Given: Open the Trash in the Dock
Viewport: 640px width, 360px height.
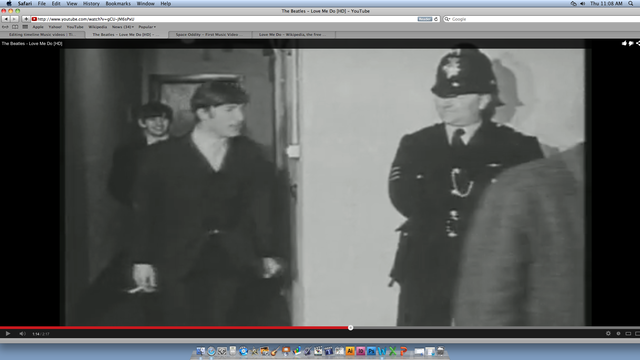Looking at the screenshot, I should (x=440, y=351).
